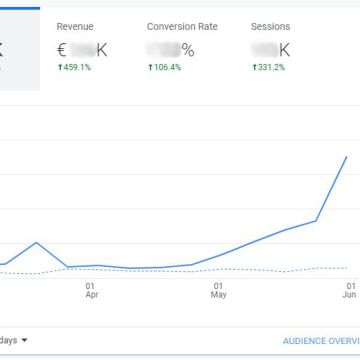The width and height of the screenshot is (360, 360).
Task: Select the small spike on the solid line before April
Action: click(36, 243)
